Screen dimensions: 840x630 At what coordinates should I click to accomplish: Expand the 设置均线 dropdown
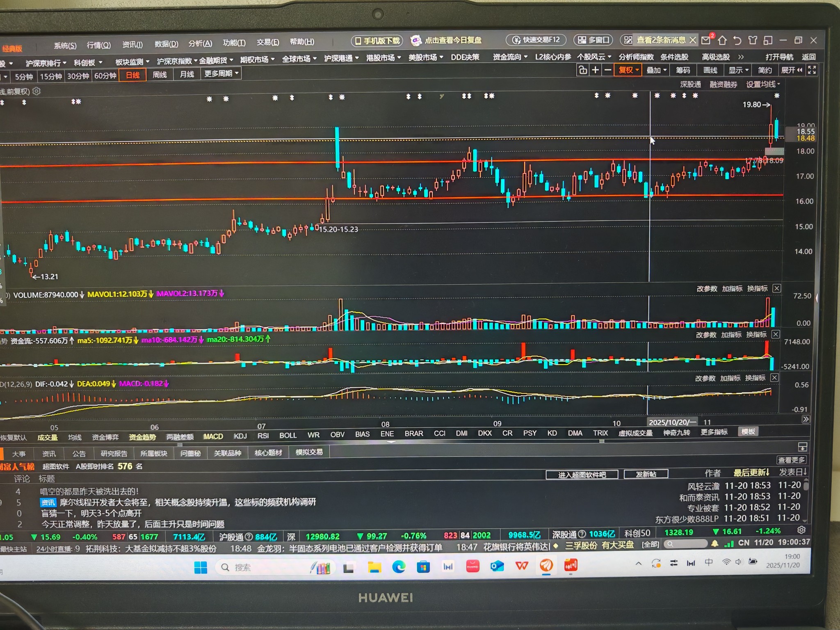pyautogui.click(x=763, y=84)
